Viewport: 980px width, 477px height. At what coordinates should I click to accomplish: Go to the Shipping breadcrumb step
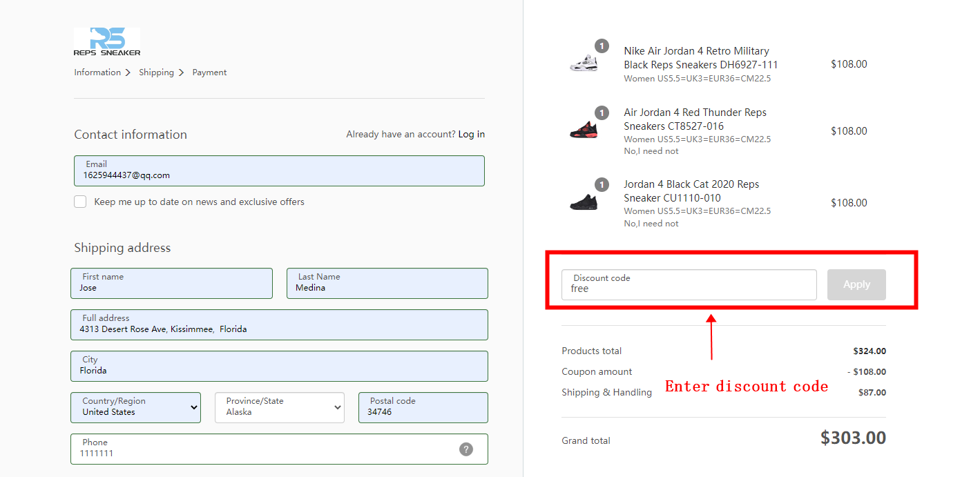156,72
